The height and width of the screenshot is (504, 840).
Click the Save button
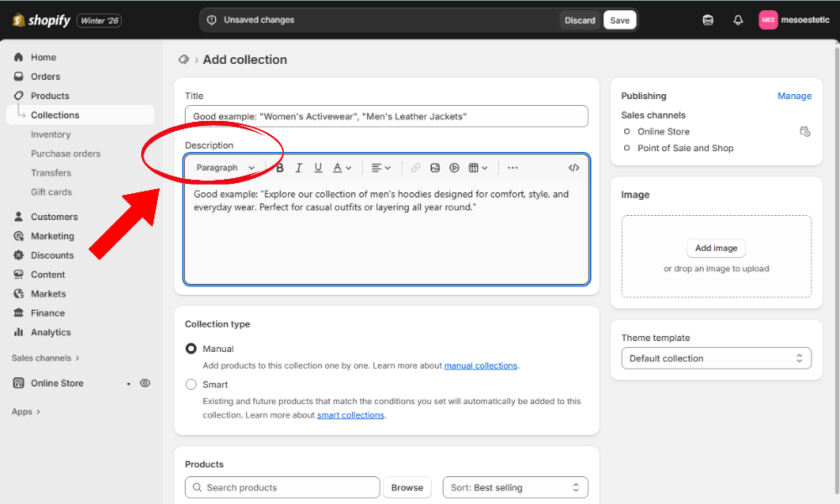(619, 20)
